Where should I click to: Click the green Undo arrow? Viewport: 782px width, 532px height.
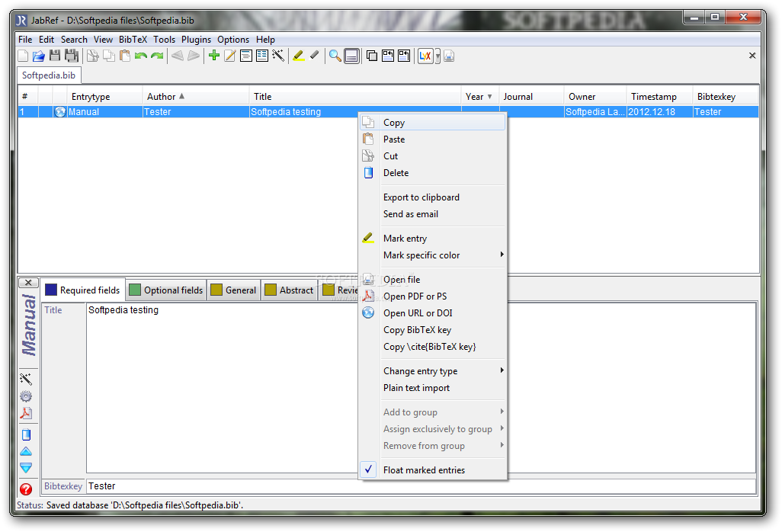[141, 56]
